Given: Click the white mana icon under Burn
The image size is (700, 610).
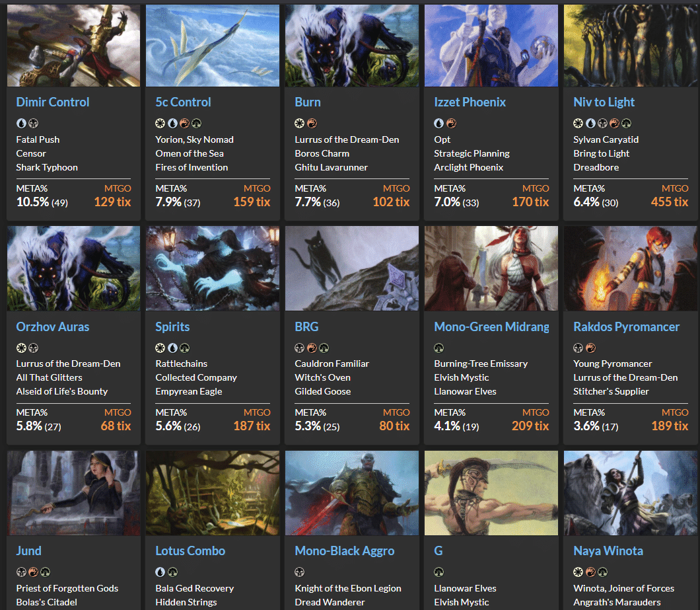Looking at the screenshot, I should pos(300,124).
